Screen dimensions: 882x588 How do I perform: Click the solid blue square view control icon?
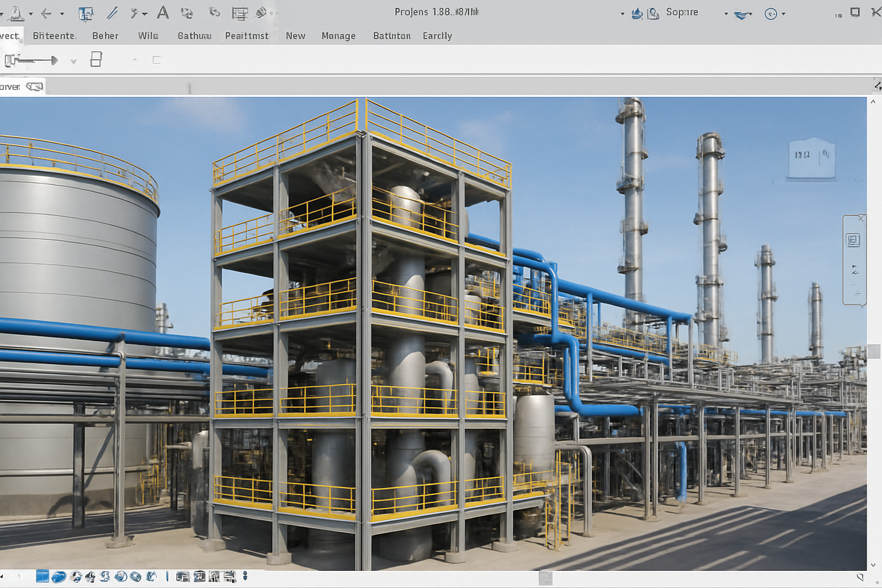(42, 577)
